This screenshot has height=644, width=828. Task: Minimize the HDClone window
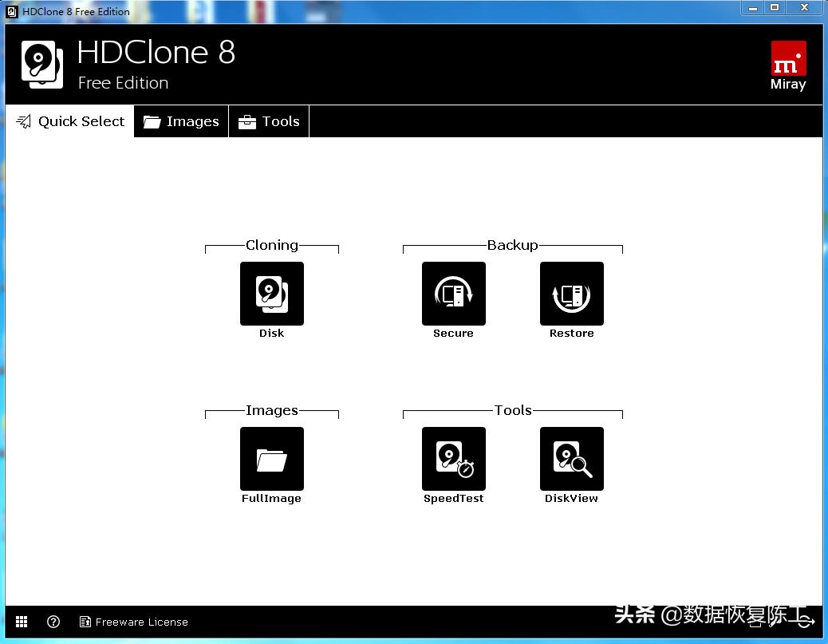pos(753,8)
